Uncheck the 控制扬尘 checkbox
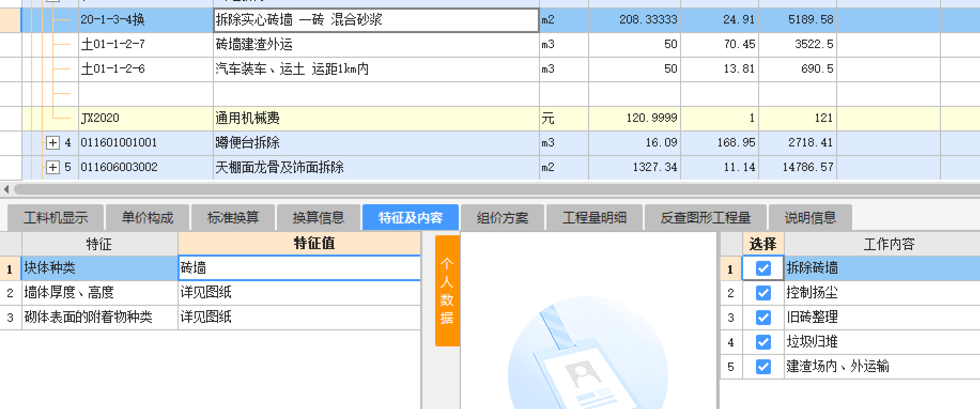 pos(763,293)
